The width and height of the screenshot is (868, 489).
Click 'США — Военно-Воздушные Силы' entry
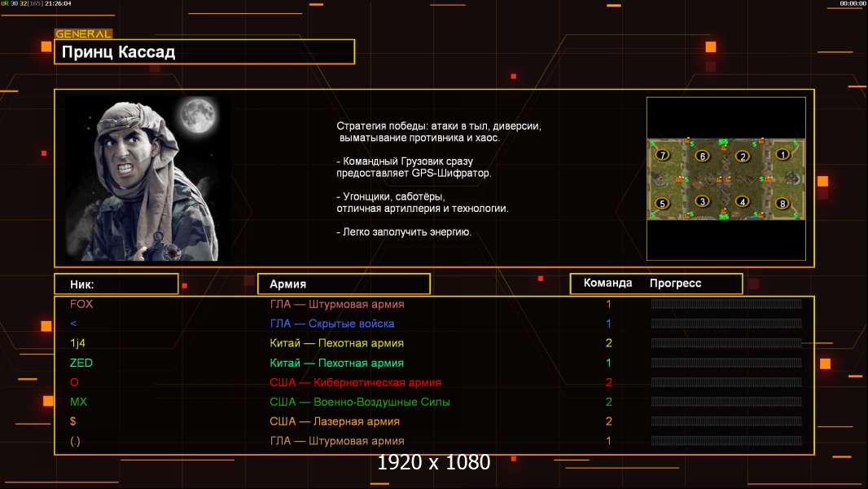coord(360,402)
